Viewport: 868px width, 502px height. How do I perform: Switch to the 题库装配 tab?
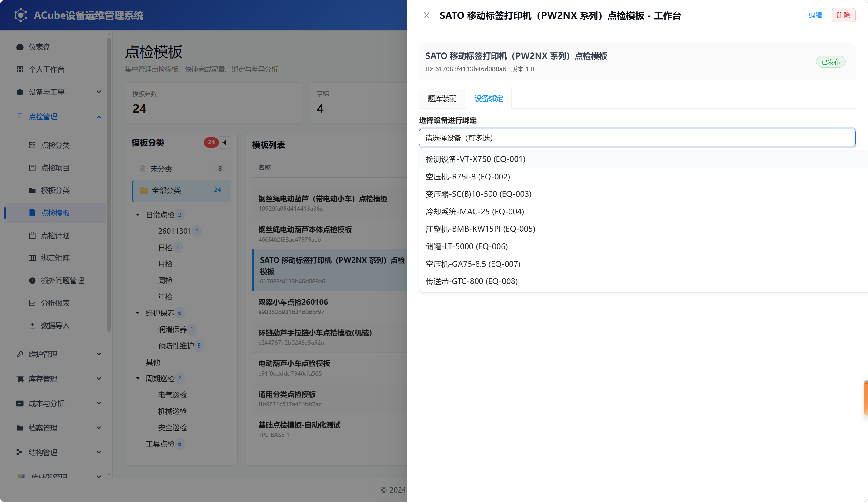coord(442,99)
